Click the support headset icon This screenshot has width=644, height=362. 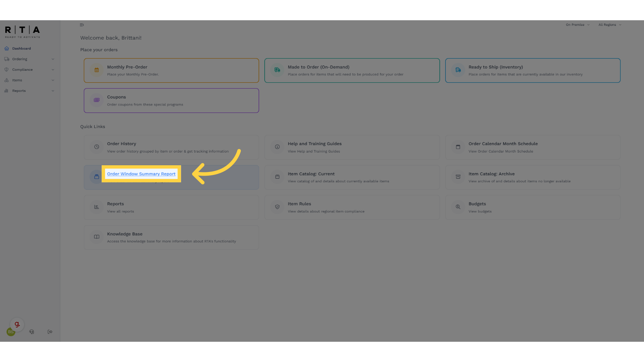pyautogui.click(x=32, y=332)
